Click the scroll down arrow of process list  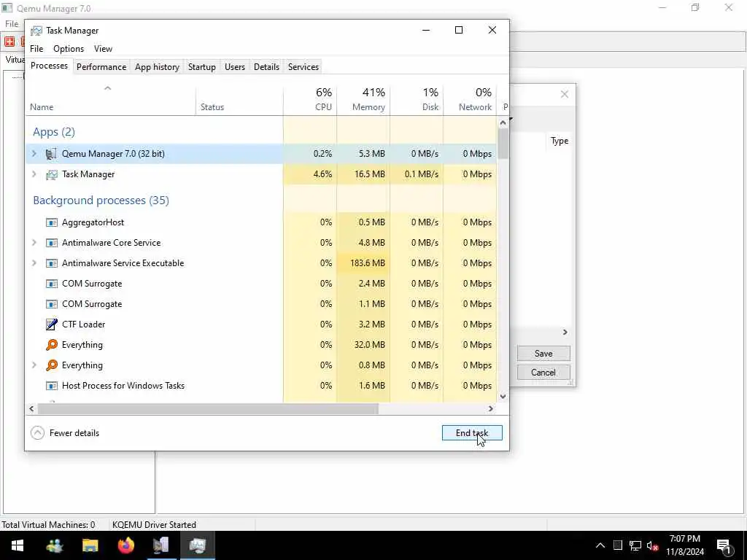point(503,396)
